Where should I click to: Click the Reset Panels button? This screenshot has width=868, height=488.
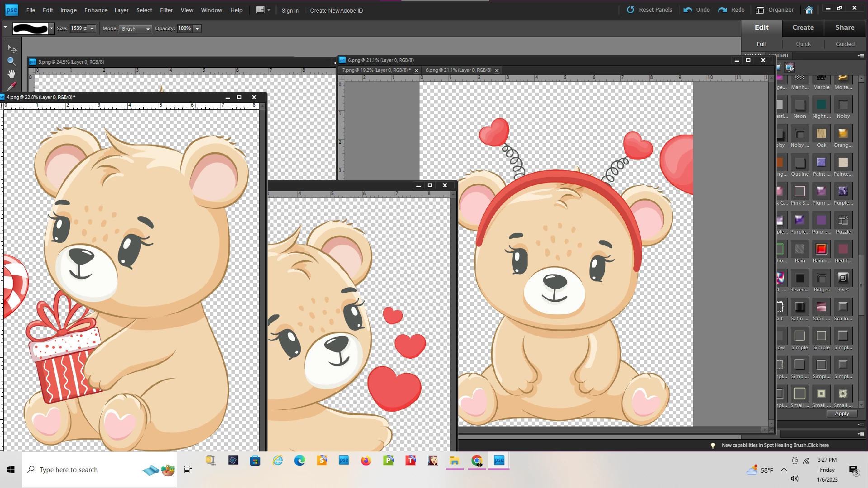point(649,10)
